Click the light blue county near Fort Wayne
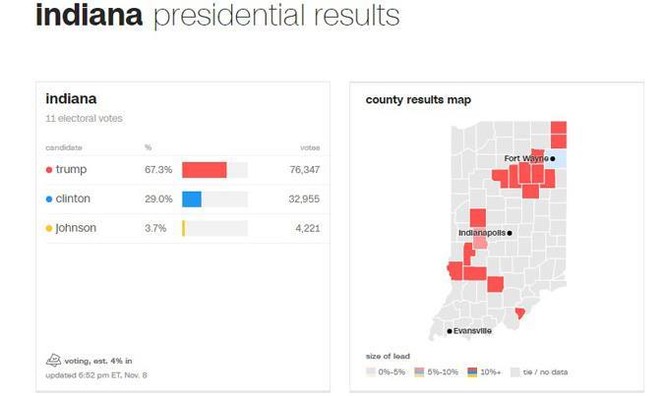 559,159
